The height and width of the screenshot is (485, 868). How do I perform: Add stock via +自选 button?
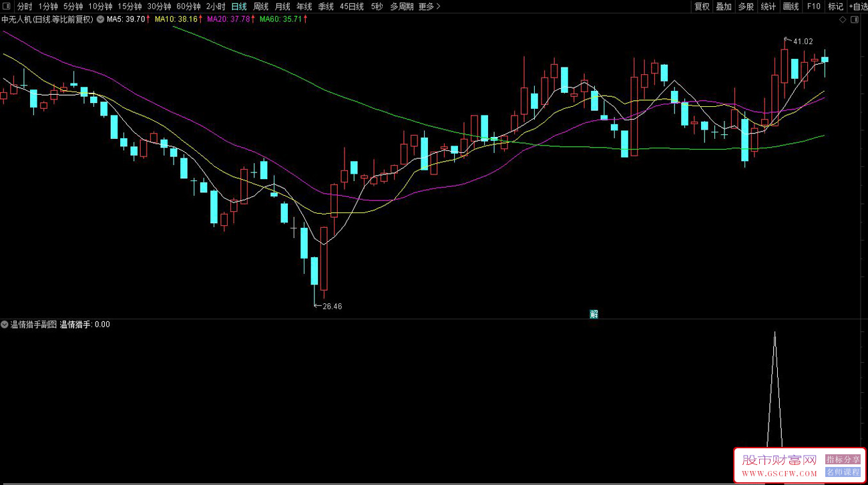[858, 6]
